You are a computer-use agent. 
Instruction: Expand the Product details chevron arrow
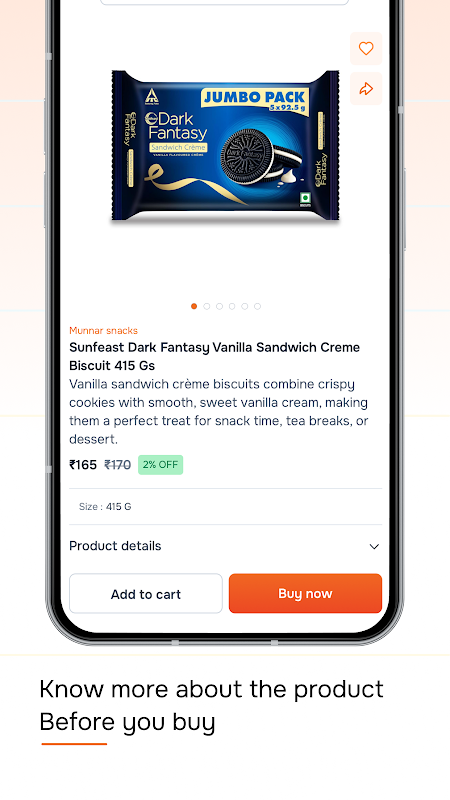pyautogui.click(x=374, y=546)
